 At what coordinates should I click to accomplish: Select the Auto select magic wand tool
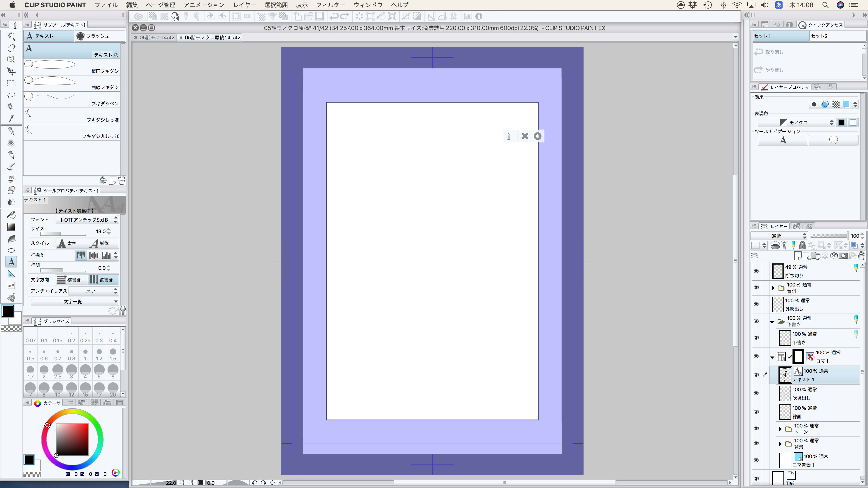(11, 106)
